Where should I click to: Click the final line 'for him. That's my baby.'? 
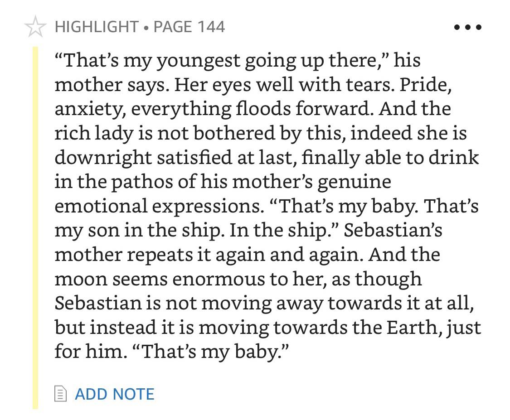[x=171, y=352]
